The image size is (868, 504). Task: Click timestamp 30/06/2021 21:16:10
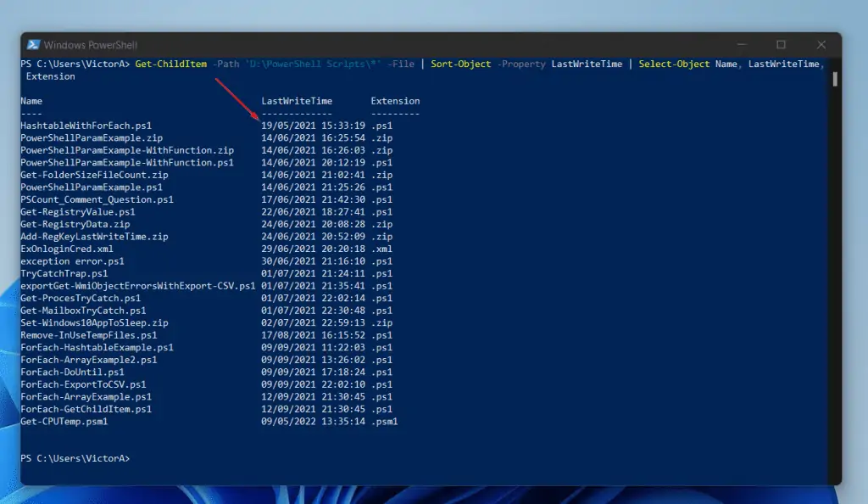click(314, 260)
